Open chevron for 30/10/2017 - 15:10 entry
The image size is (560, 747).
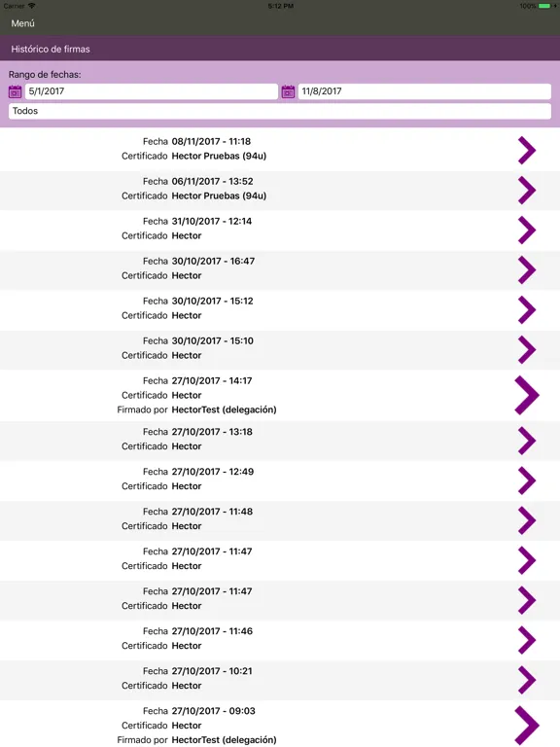click(527, 350)
